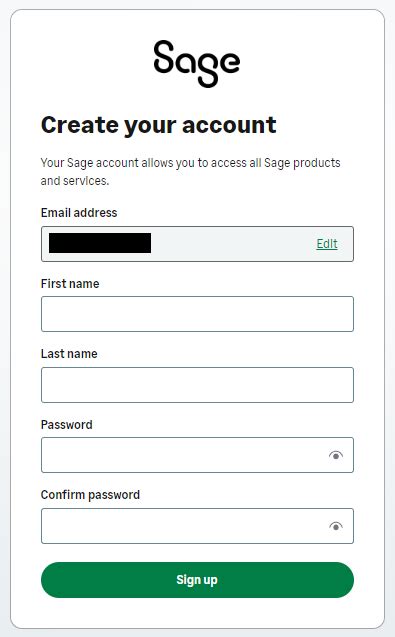Image resolution: width=395 pixels, height=637 pixels.
Task: Click the 'and services.' text line
Action: tap(75, 180)
